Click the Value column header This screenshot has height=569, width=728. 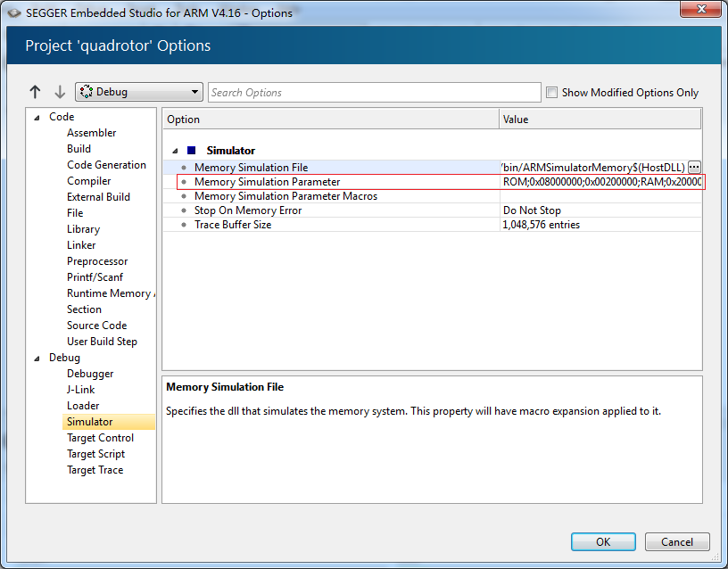600,120
